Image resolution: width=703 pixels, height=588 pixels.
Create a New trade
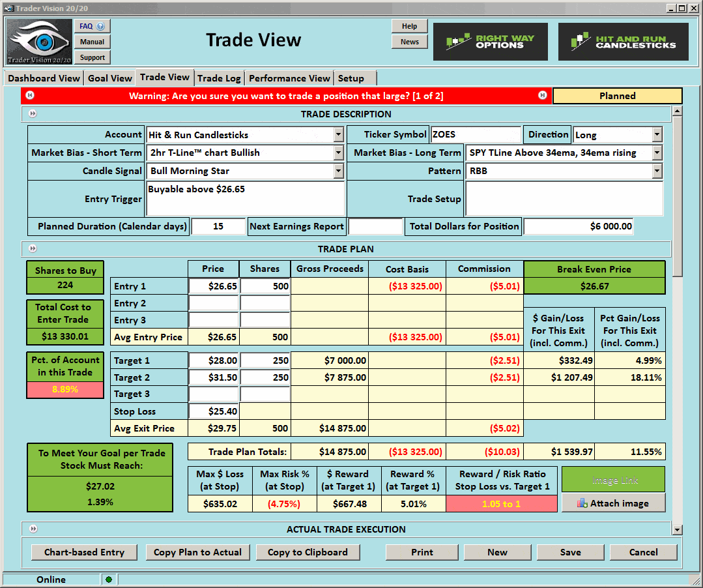click(497, 552)
